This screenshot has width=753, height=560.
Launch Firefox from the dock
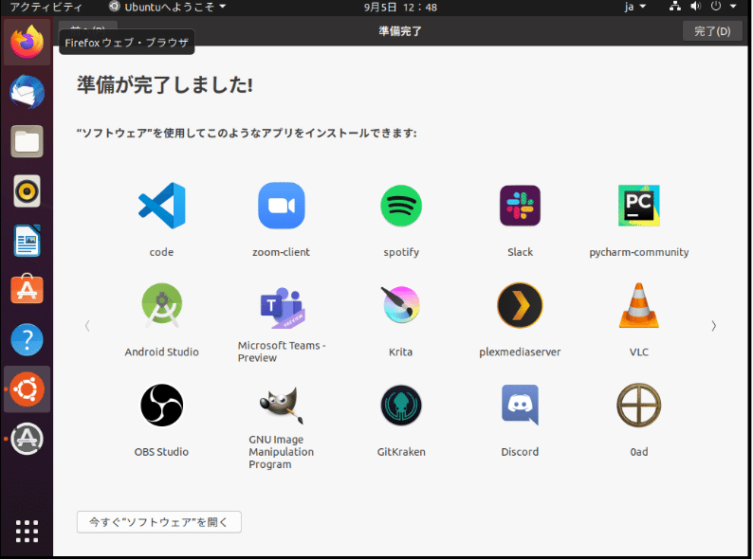click(27, 42)
